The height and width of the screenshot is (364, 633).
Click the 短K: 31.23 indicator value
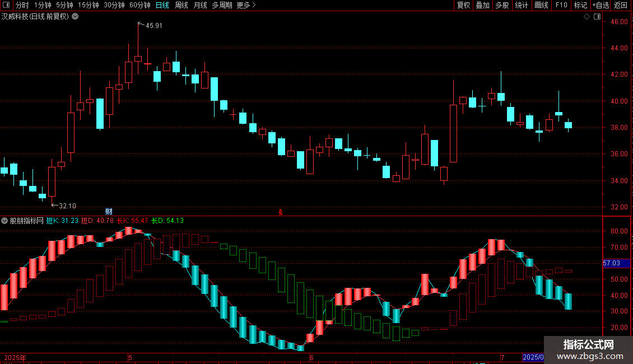click(x=62, y=221)
